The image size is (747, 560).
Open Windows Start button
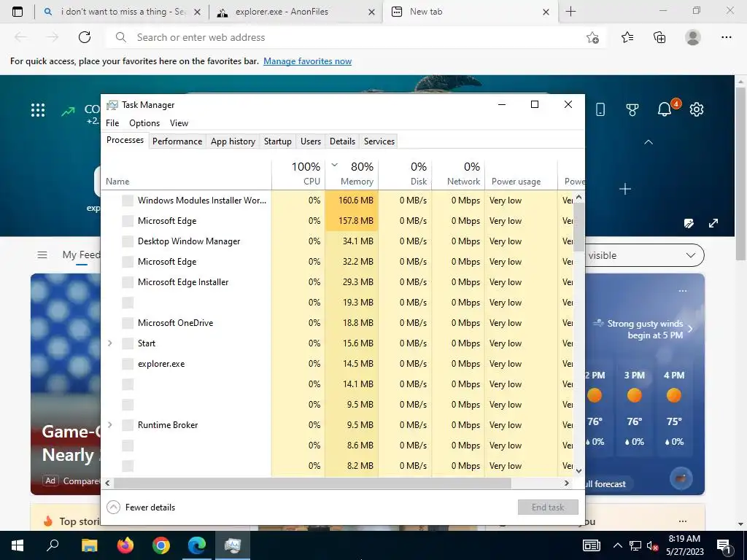(x=18, y=545)
